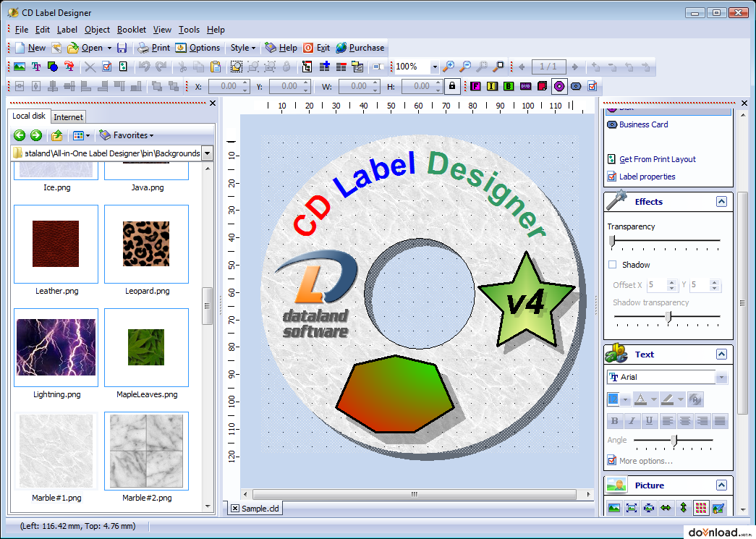Go up one folder level
The height and width of the screenshot is (539, 756).
(x=57, y=135)
